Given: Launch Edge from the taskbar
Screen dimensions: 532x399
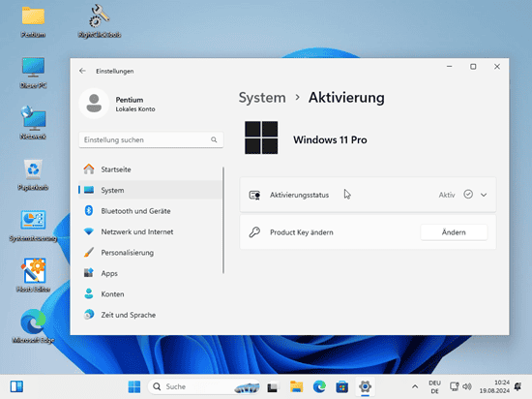Looking at the screenshot, I should pos(319,386).
